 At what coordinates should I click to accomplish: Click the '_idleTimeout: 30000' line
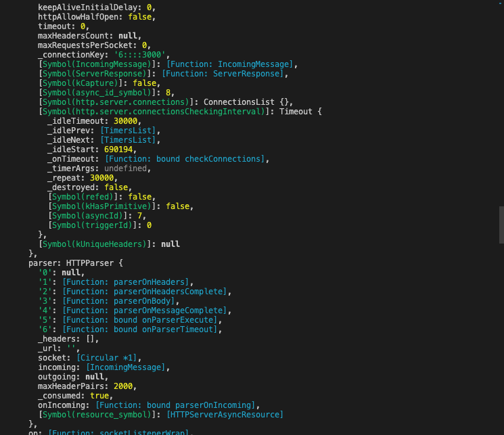(95, 121)
